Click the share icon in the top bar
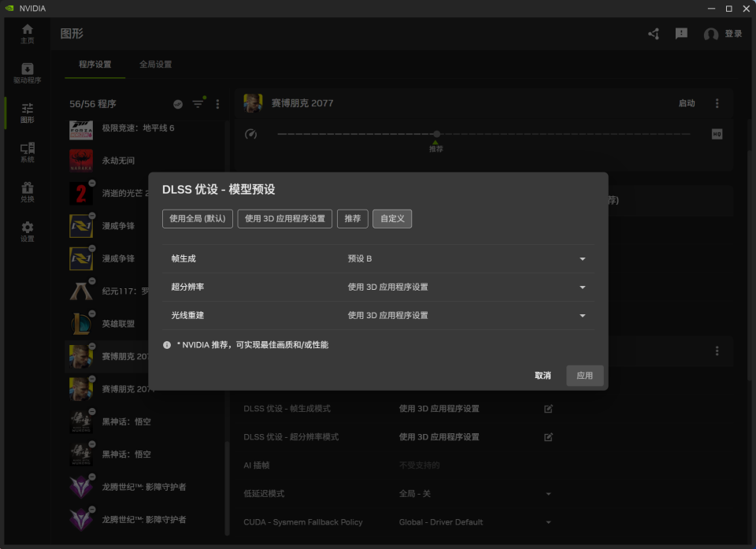This screenshot has width=756, height=549. point(654,34)
